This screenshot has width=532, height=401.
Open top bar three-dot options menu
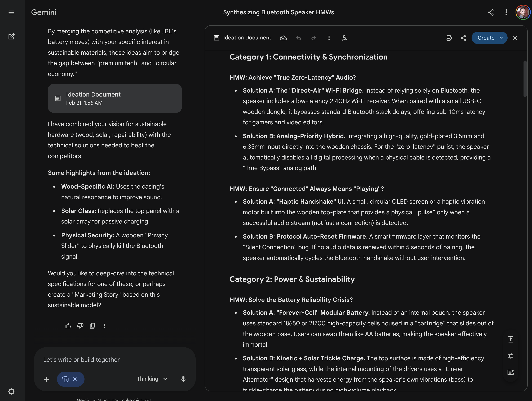pyautogui.click(x=506, y=12)
